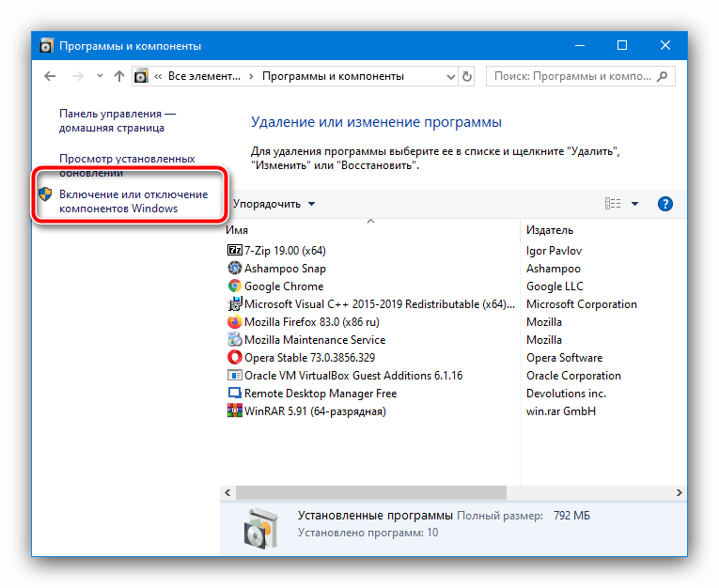
Task: Click the window title bar system icon
Action: point(46,45)
